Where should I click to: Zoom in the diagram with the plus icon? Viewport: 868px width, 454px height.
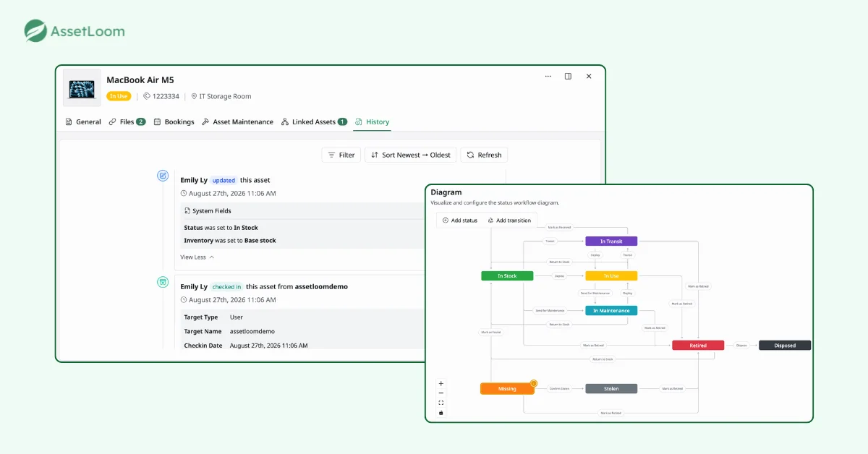coord(441,383)
